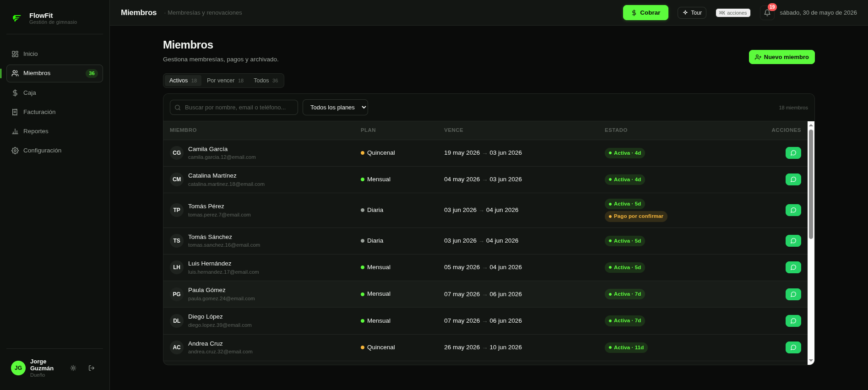
Task: Message Tomás Pérez via chat icon
Action: pyautogui.click(x=793, y=210)
